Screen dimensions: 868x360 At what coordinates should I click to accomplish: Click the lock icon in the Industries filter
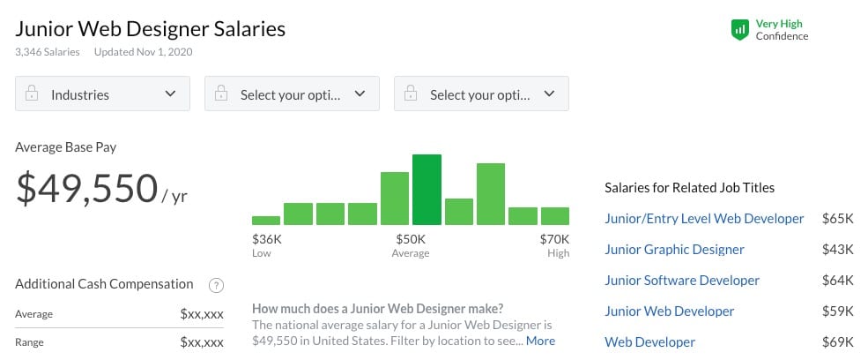[32, 94]
